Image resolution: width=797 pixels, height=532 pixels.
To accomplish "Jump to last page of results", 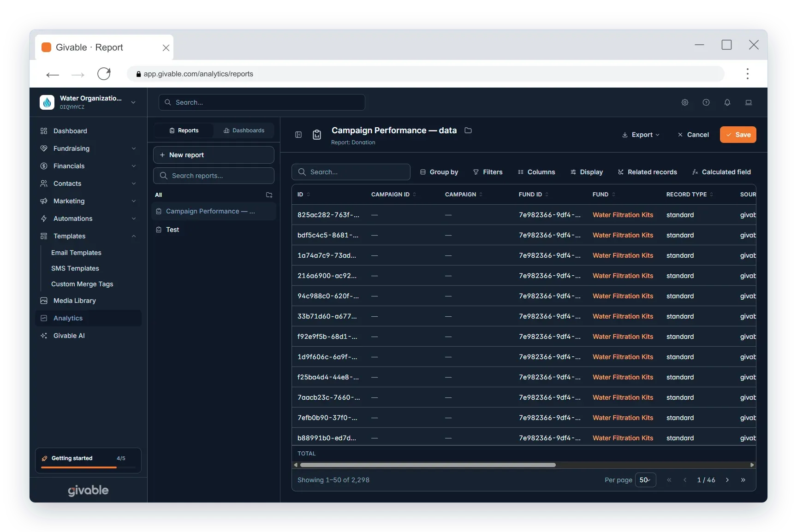I will (743, 480).
